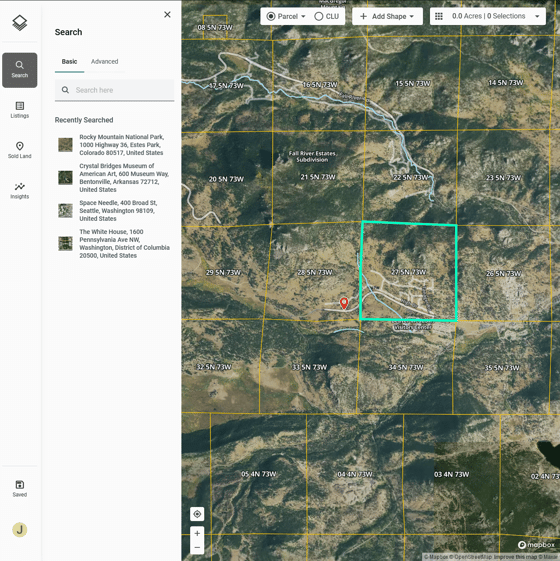Open the Sold Land sidebar item

click(20, 150)
